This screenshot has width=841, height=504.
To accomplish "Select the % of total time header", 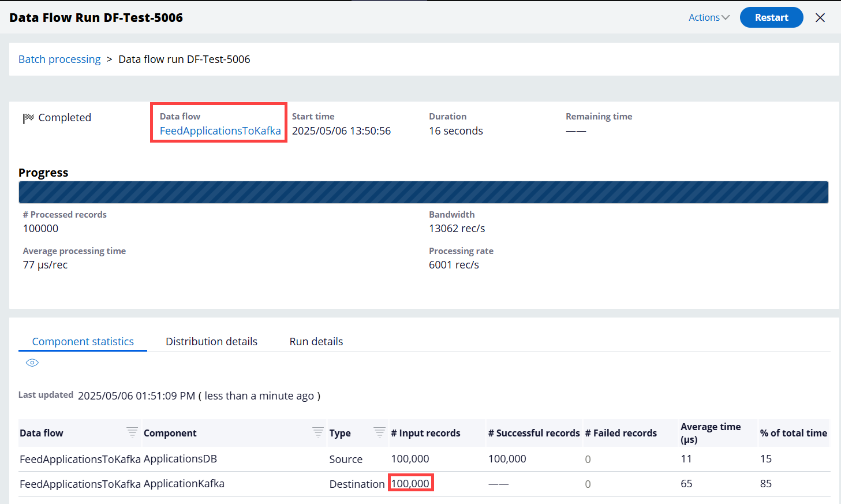I will click(794, 433).
